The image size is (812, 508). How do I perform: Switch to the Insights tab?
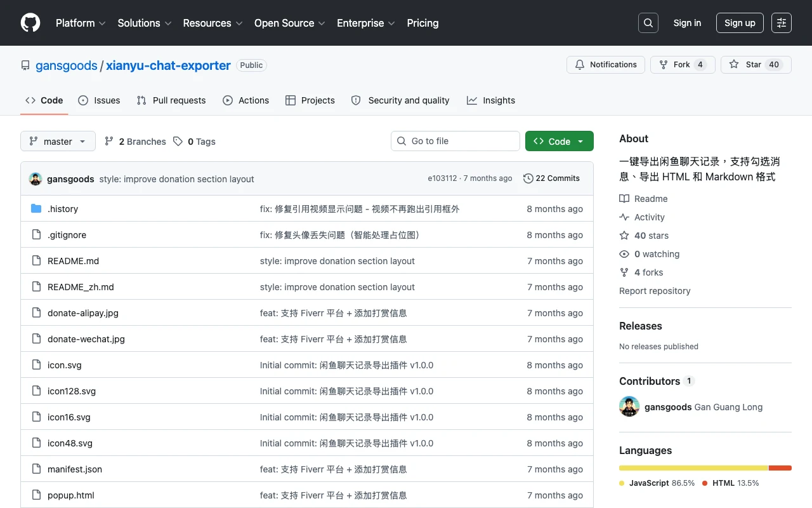491,100
